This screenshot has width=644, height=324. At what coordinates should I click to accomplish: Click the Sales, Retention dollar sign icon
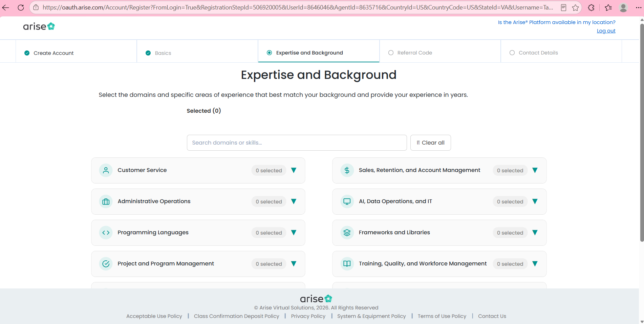click(347, 170)
